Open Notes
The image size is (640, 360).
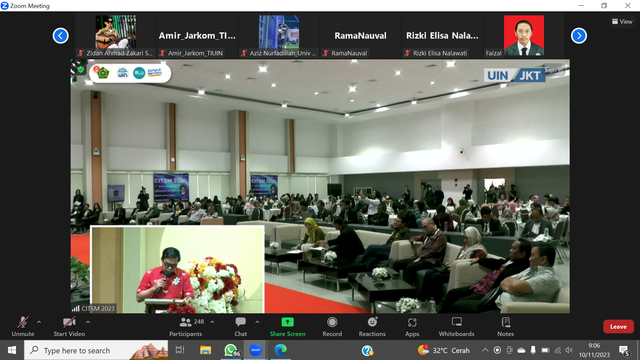point(505,327)
